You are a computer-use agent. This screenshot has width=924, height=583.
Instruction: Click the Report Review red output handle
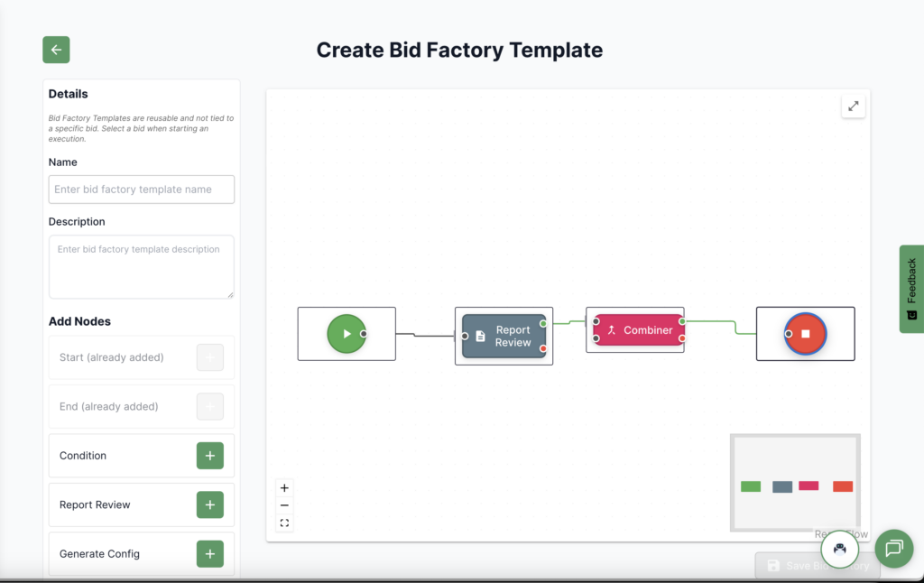point(543,348)
